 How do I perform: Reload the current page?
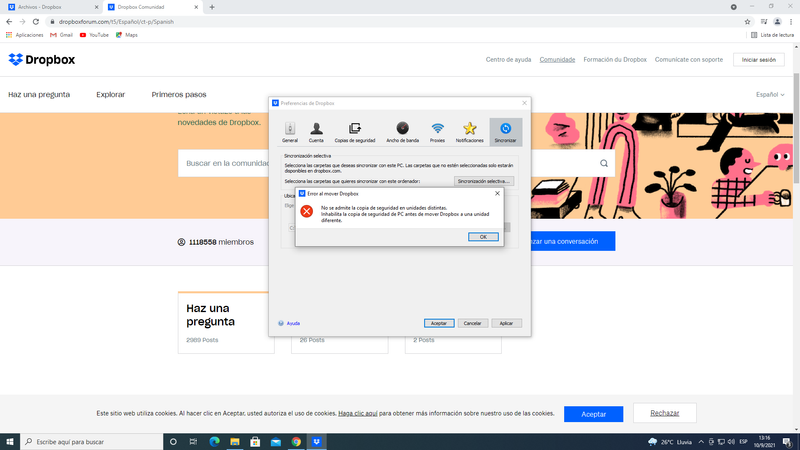[x=36, y=22]
